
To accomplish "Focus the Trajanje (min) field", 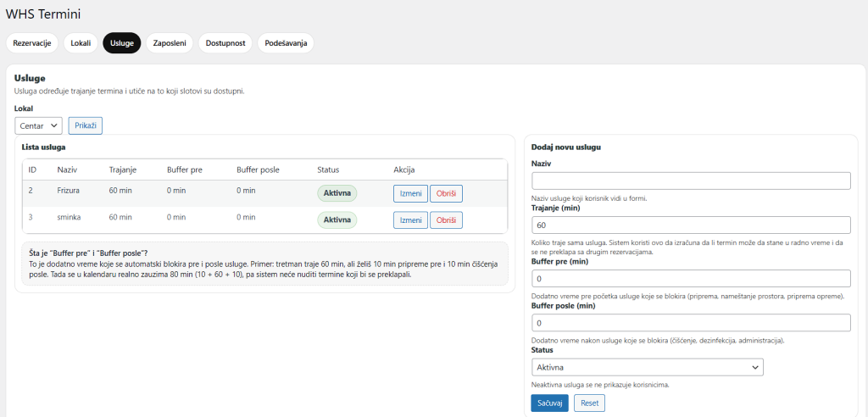I will 690,225.
